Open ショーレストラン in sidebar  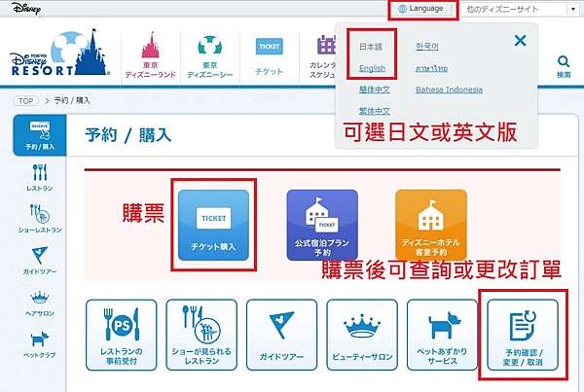[x=40, y=219]
